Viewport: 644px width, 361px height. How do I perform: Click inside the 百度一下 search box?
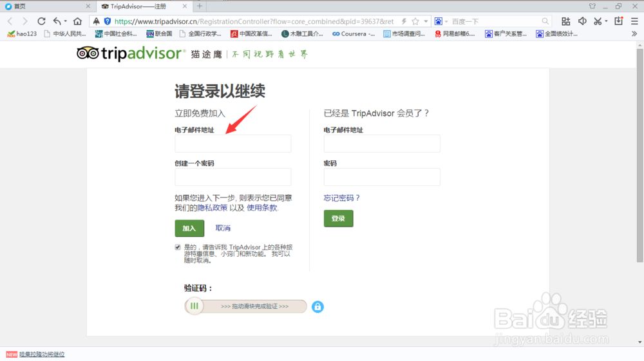coord(495,21)
